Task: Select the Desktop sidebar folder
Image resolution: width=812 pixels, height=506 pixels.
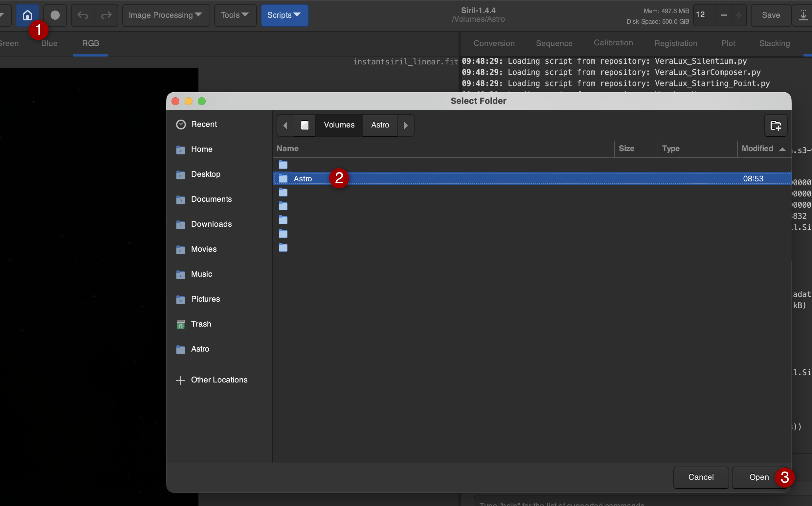Action: [219, 174]
